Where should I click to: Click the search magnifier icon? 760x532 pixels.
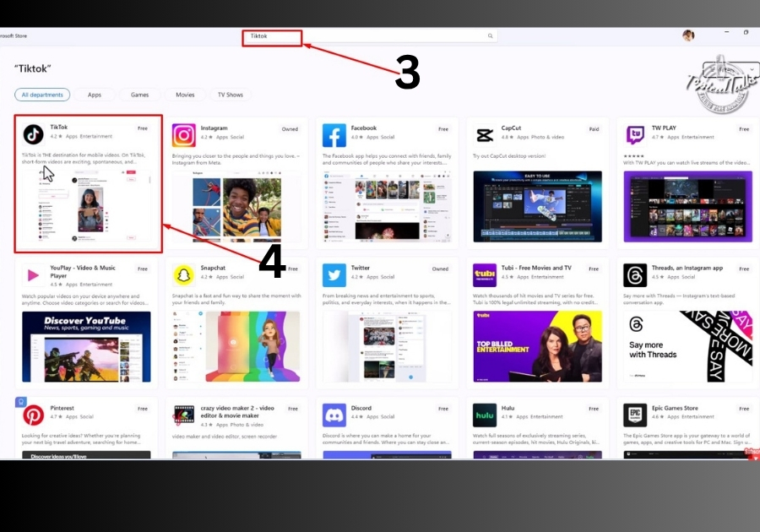point(490,35)
